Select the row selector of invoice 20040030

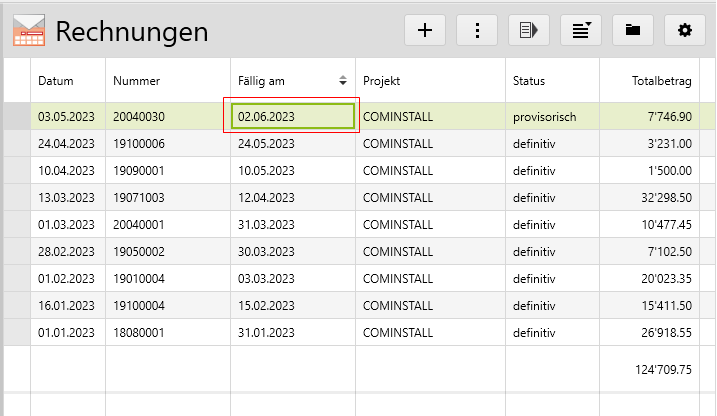pyautogui.click(x=16, y=117)
